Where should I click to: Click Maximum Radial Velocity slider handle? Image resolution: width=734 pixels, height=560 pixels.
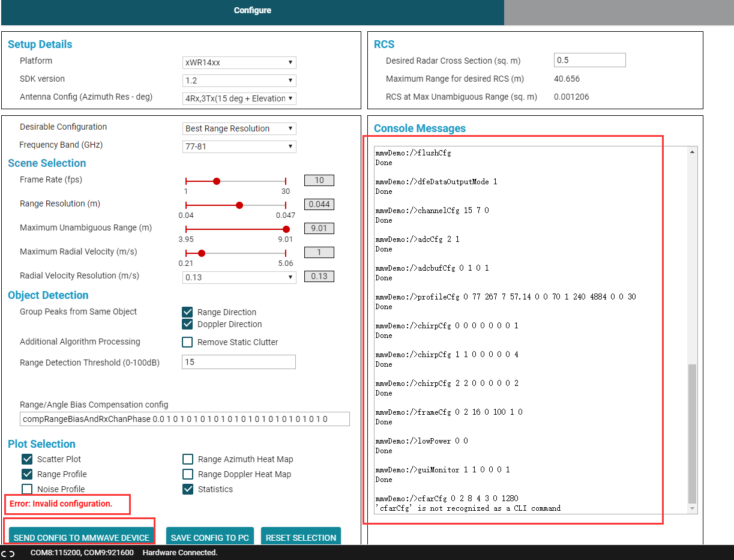(x=202, y=253)
